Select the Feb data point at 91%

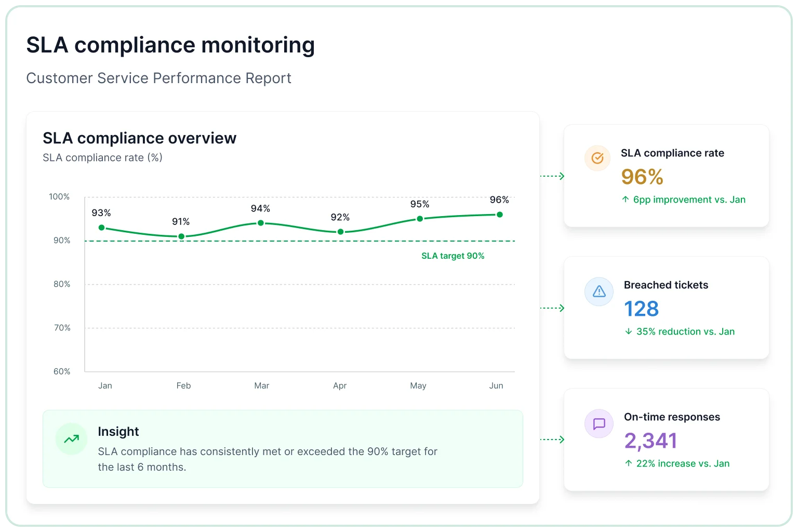(x=181, y=236)
